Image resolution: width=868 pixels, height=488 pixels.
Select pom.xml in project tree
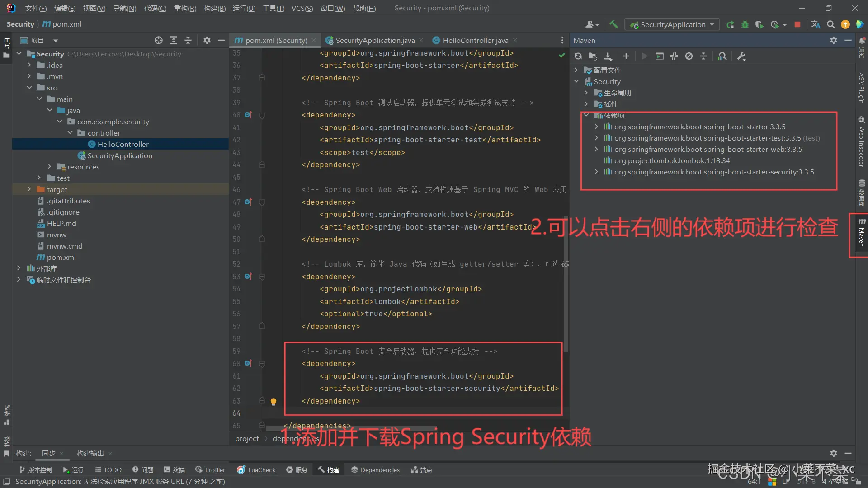[61, 257]
